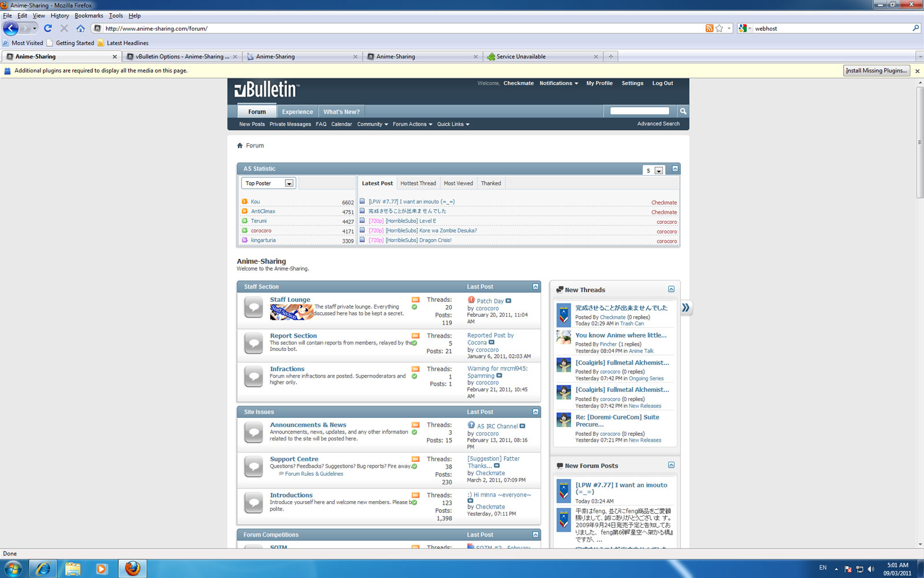924x578 pixels.
Task: Open Internet Explorer from the taskbar
Action: pyautogui.click(x=43, y=569)
